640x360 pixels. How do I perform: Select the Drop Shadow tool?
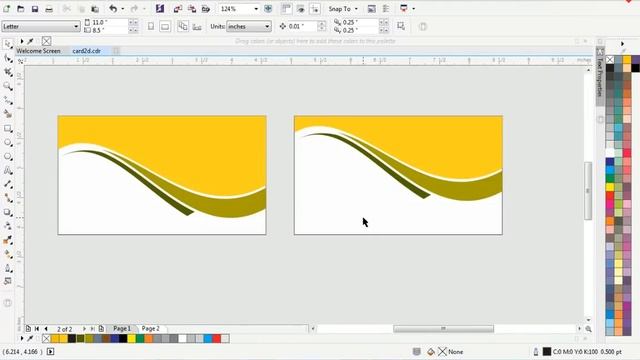tap(7, 212)
